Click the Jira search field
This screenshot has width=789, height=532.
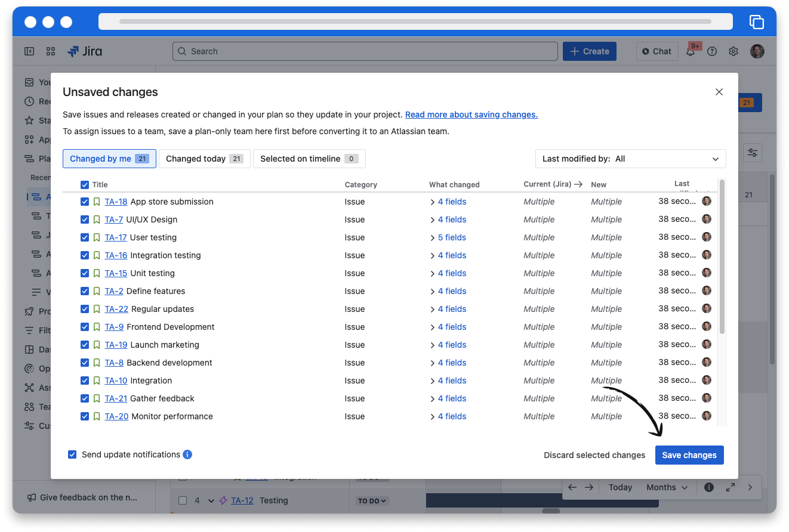365,51
